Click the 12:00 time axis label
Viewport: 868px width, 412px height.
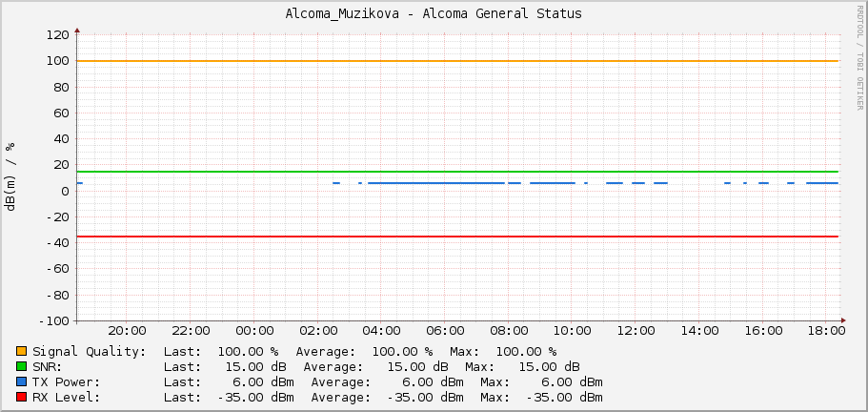636,331
